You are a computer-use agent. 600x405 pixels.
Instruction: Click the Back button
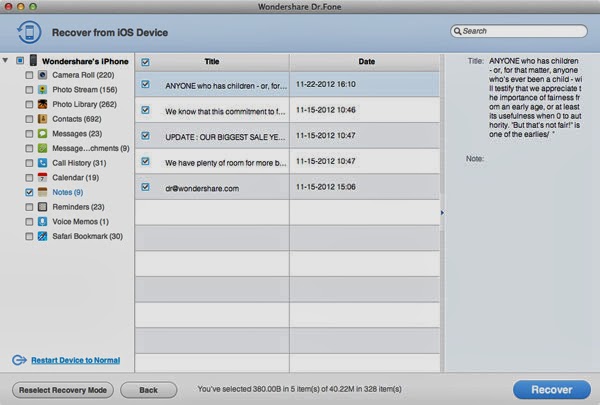pyautogui.click(x=148, y=390)
